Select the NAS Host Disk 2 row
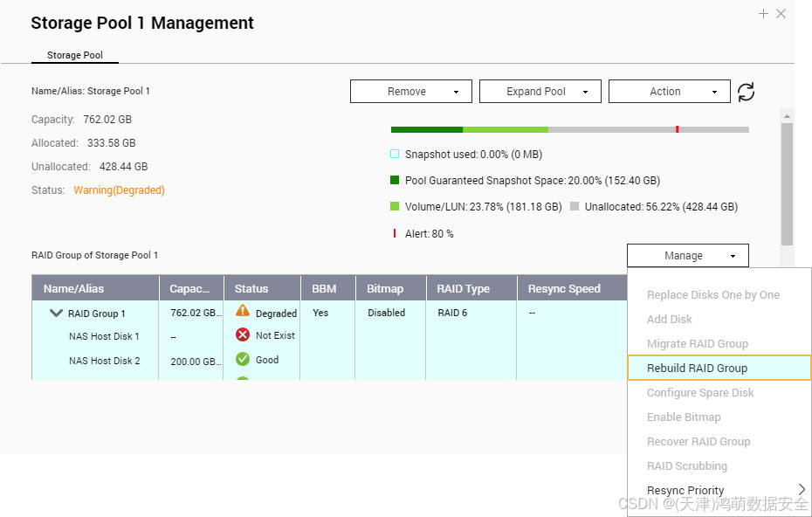812x517 pixels. click(104, 361)
